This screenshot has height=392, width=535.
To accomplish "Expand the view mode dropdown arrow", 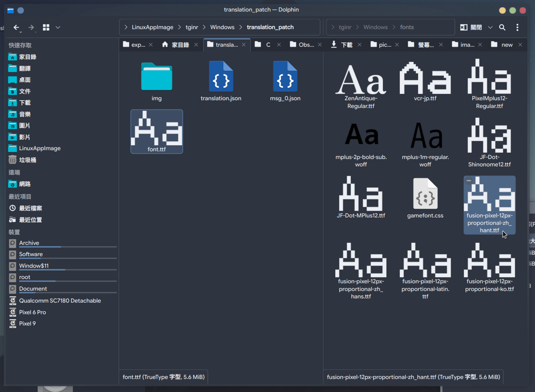I will pyautogui.click(x=58, y=27).
